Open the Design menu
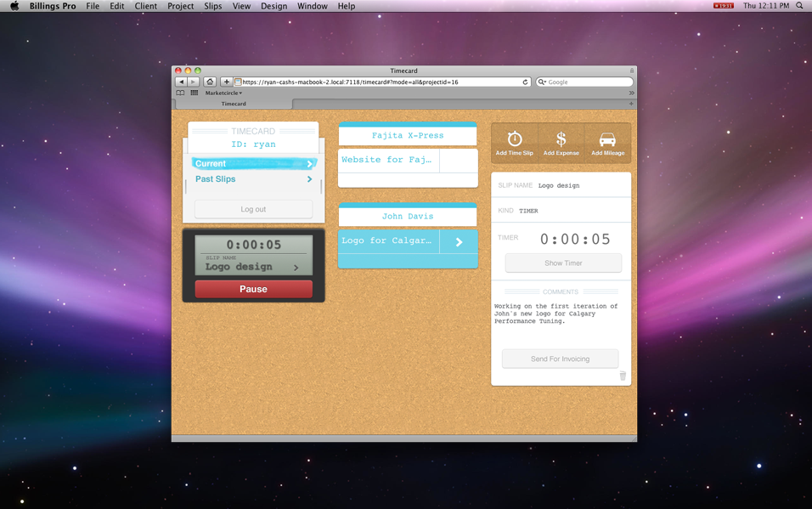812x509 pixels. pos(274,6)
